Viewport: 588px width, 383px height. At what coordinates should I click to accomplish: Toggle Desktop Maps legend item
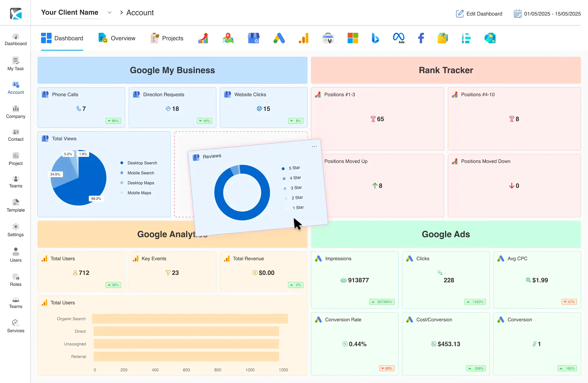pos(137,183)
